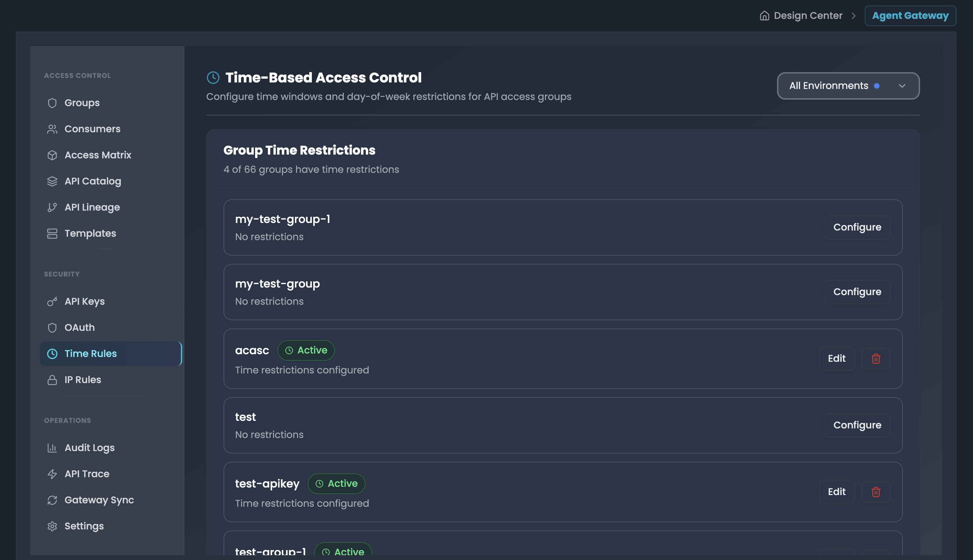Click the clock icon beside page title
Image resolution: width=973 pixels, height=560 pixels.
(213, 78)
